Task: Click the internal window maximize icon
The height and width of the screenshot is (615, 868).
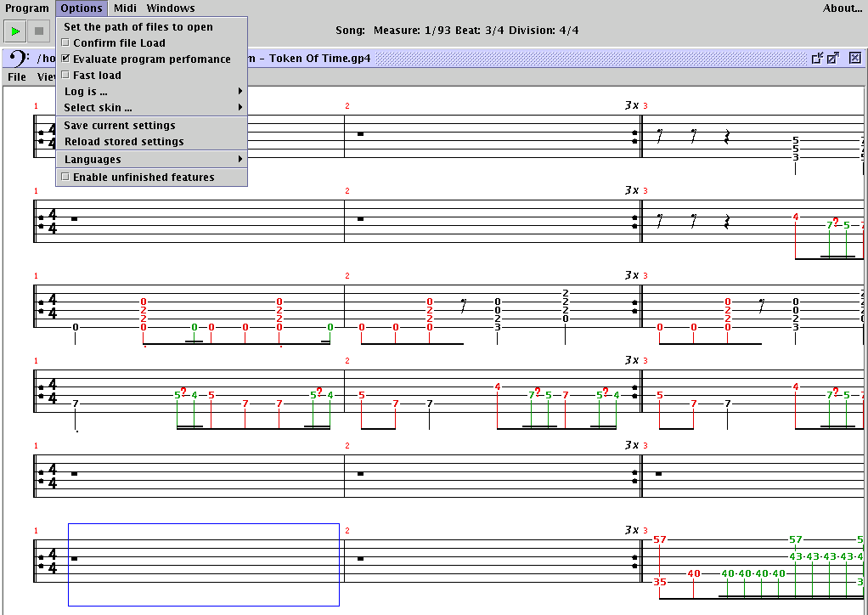Action: pyautogui.click(x=833, y=58)
